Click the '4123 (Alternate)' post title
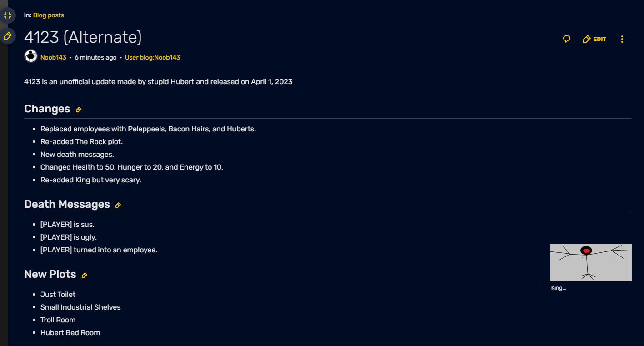Viewport: 644px width, 346px height. click(83, 37)
